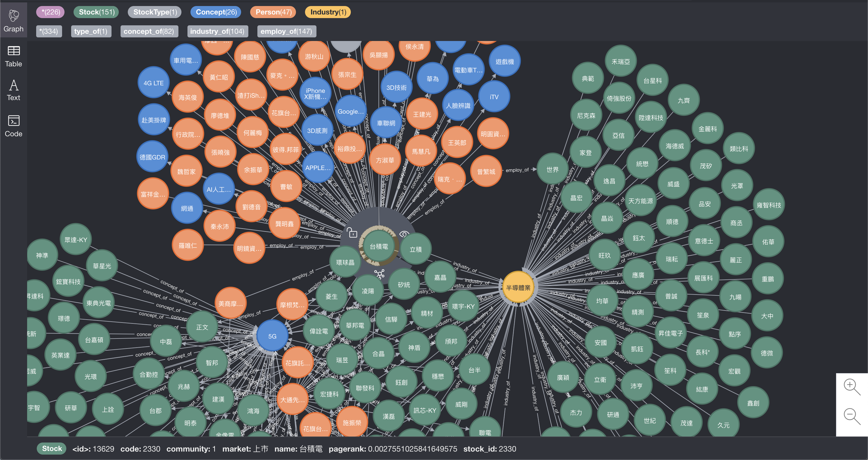Viewport: 868px width, 460px height.
Task: Open the Code view
Action: pyautogui.click(x=14, y=126)
